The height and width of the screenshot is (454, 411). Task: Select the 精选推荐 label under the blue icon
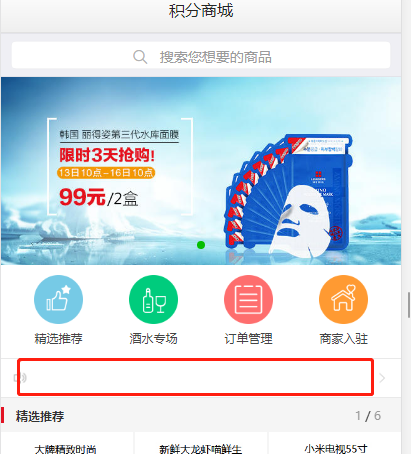point(58,339)
